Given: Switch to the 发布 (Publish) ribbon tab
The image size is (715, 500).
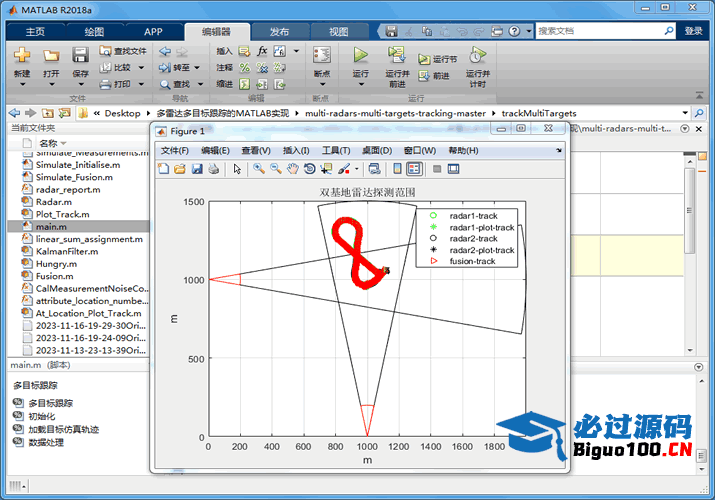Looking at the screenshot, I should [279, 31].
